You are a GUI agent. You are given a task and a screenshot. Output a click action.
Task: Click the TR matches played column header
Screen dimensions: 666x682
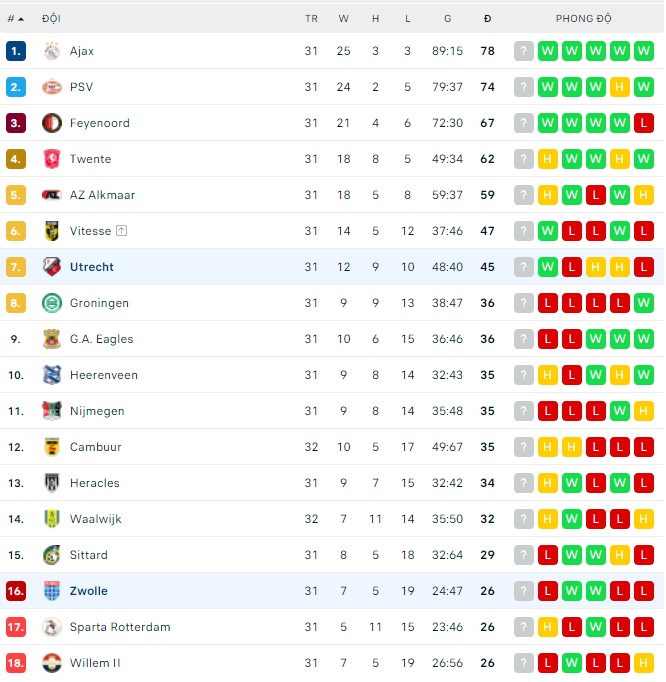[311, 19]
